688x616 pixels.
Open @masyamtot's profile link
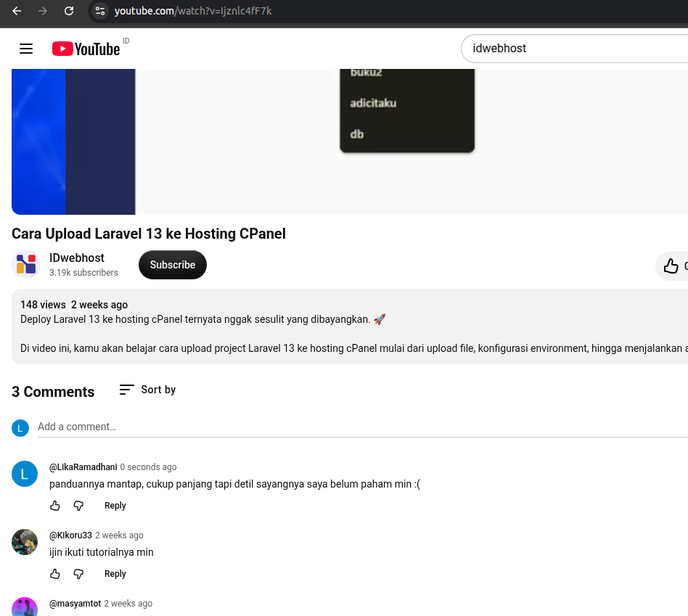75,603
